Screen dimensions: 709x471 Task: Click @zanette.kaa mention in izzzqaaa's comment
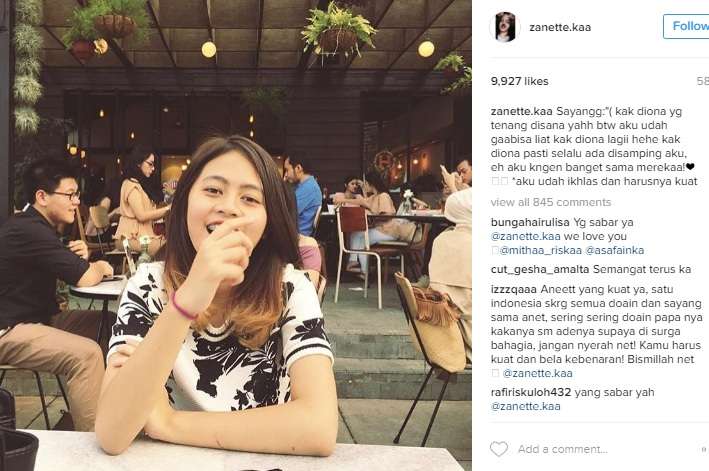click(538, 373)
